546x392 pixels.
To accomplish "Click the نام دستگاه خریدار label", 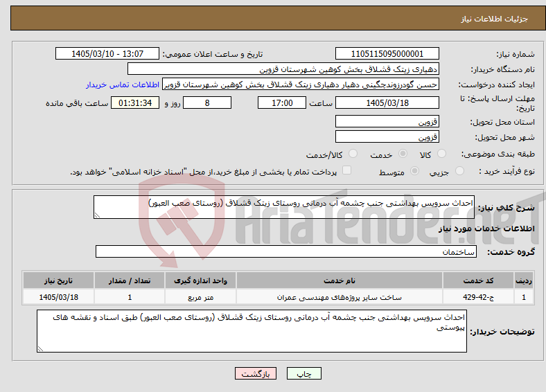I will pyautogui.click(x=502, y=69).
